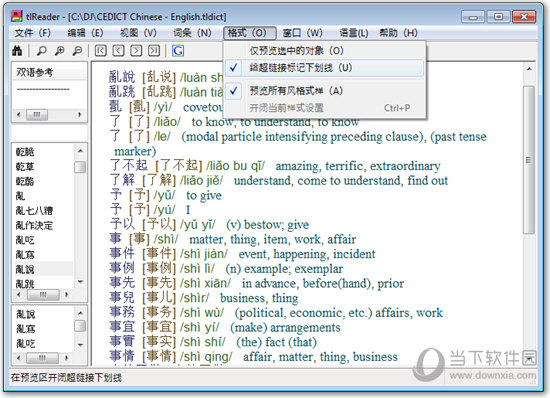Toggle 预览所有风格式样 (A) checked item
The image size is (550, 398).
[324, 91]
